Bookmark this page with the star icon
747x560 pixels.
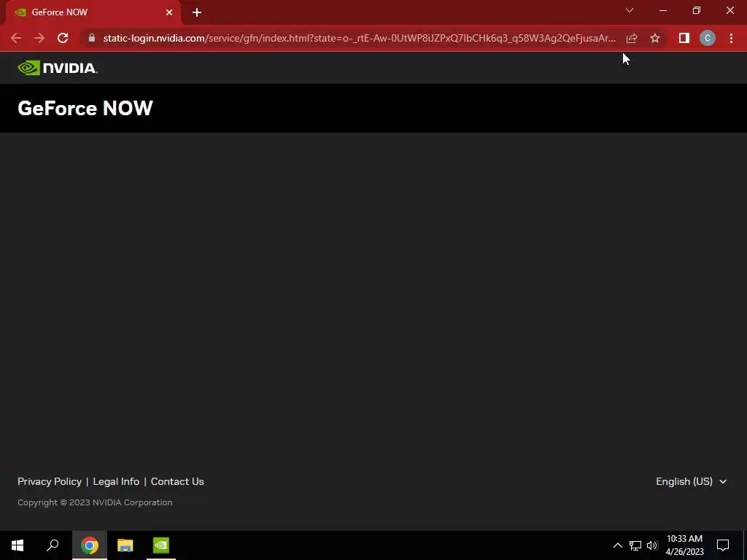tap(655, 38)
